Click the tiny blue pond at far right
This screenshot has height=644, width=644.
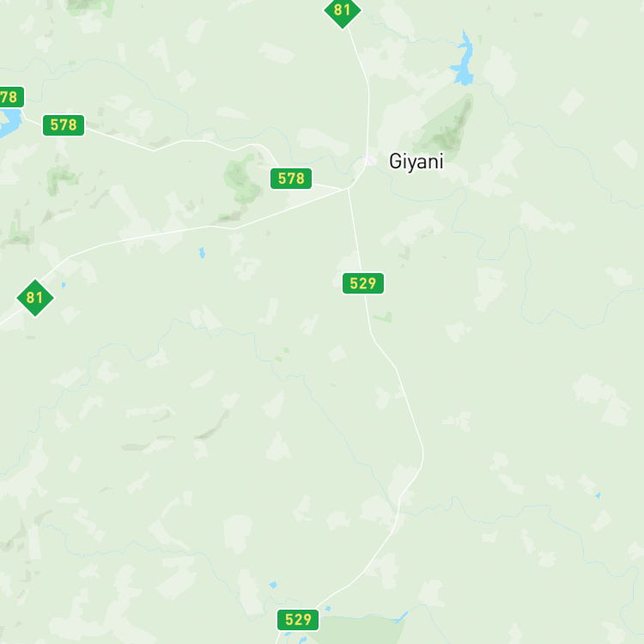(x=598, y=495)
